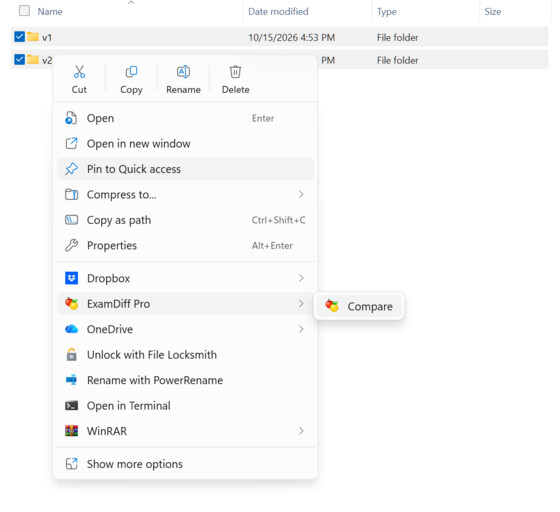Toggle the select-all checkbox beside Name

pyautogui.click(x=24, y=11)
